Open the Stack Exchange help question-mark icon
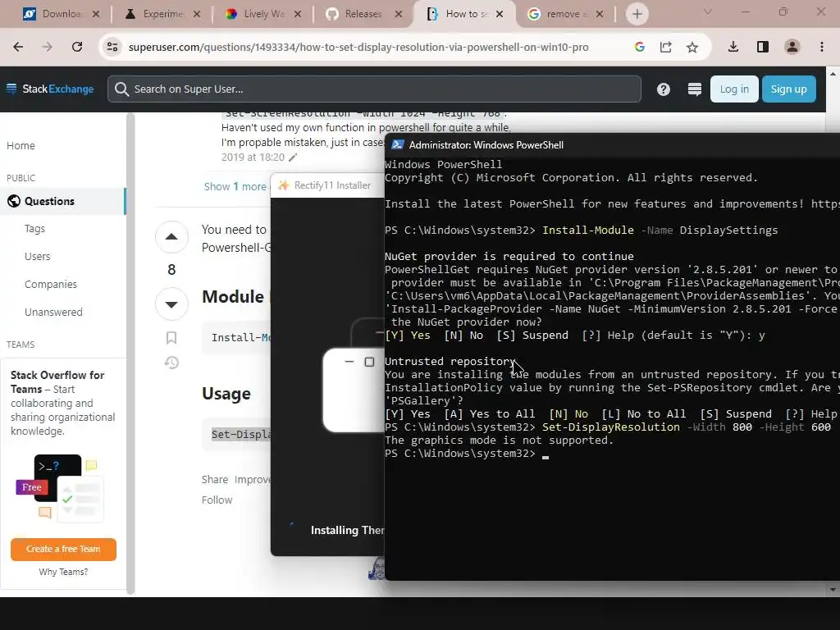Screen dimensions: 840x630 click(x=663, y=89)
